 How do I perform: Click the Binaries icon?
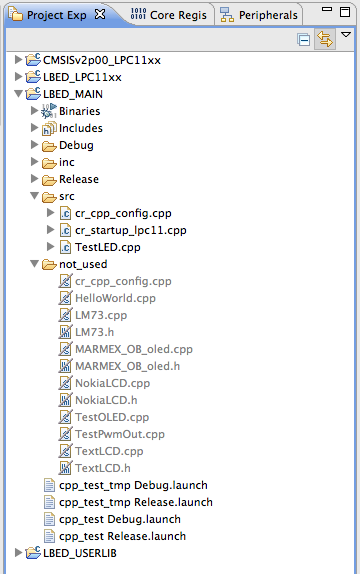pos(49,111)
